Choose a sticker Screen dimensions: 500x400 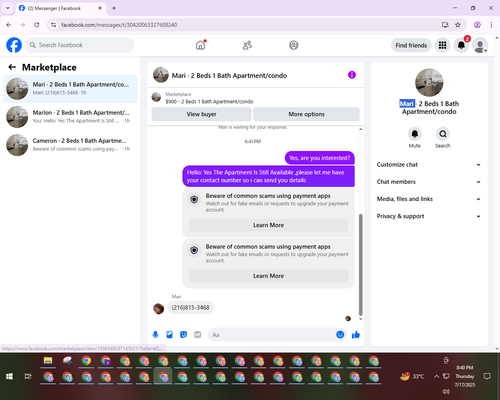[183, 335]
